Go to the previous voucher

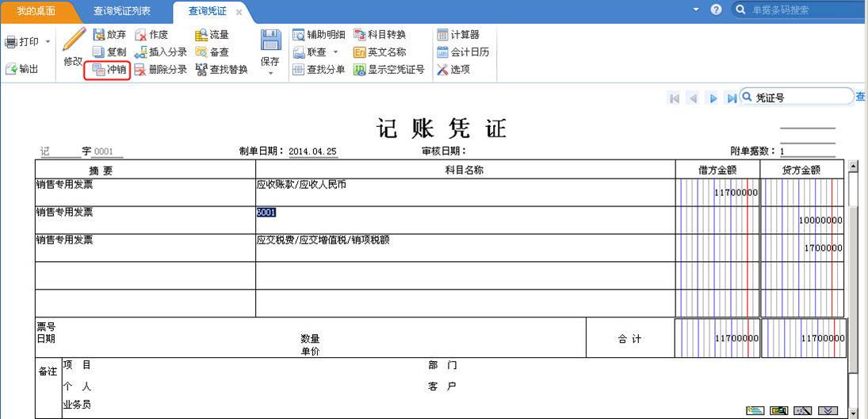click(693, 98)
